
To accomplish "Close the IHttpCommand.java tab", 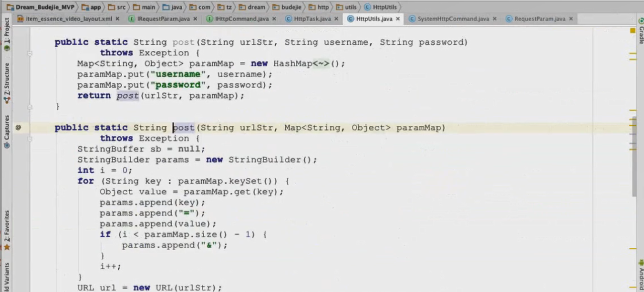I will (274, 19).
